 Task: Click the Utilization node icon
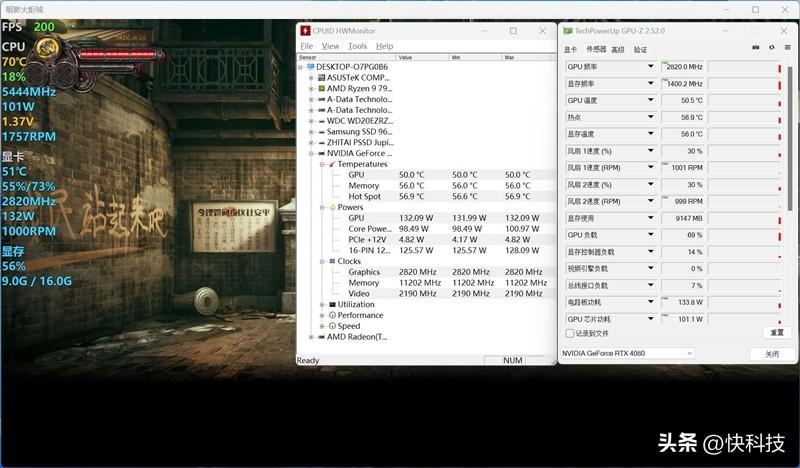click(x=331, y=304)
